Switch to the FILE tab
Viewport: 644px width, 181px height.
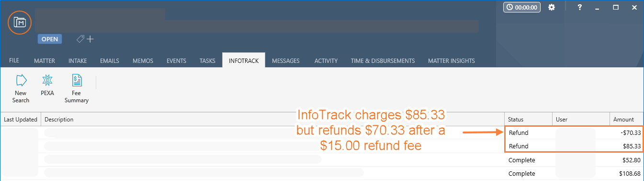[14, 60]
